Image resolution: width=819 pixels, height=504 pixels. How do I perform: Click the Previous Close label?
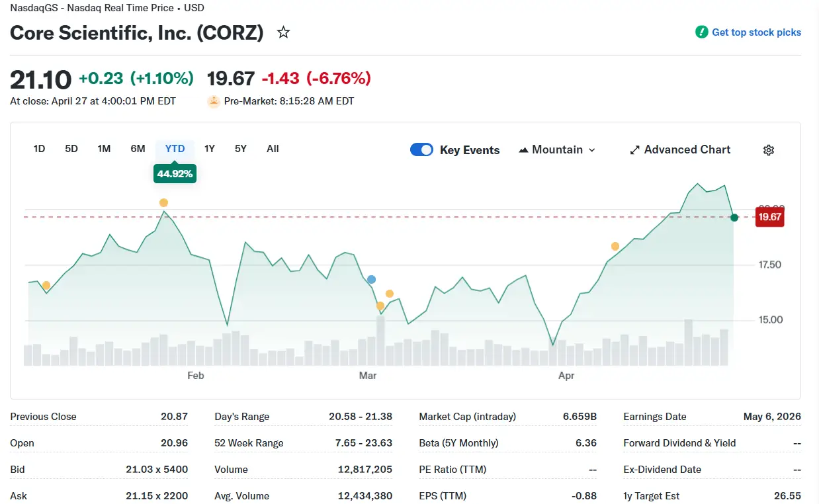point(43,417)
